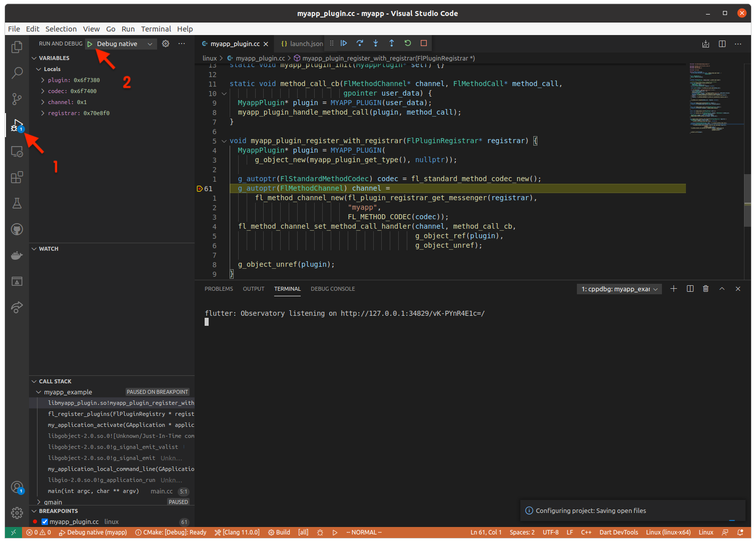Select fl_register_plugins call stack frame

120,414
